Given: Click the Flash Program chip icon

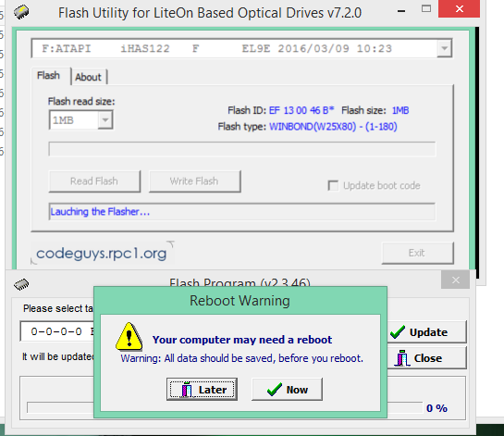Looking at the screenshot, I should pos(21,284).
